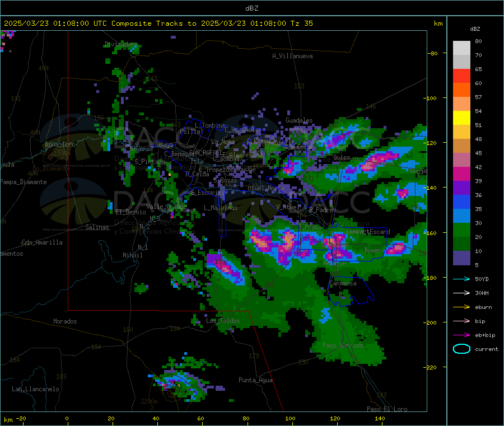
Task: Pick the red 60-65 dBZ color band
Action: tap(461, 76)
